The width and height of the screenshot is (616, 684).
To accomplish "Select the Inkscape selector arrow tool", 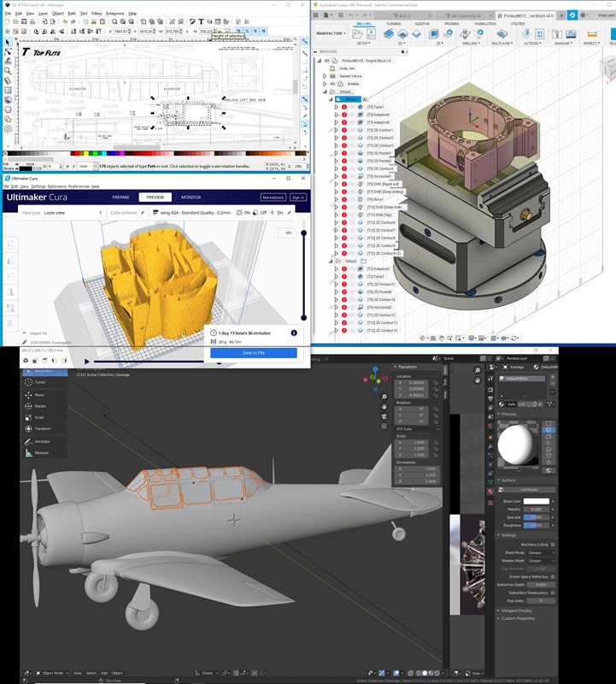I will 8,42.
